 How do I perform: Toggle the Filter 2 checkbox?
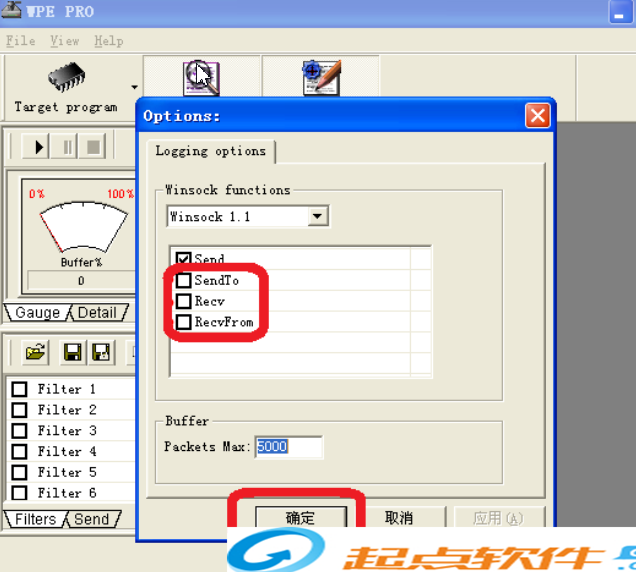[19, 410]
